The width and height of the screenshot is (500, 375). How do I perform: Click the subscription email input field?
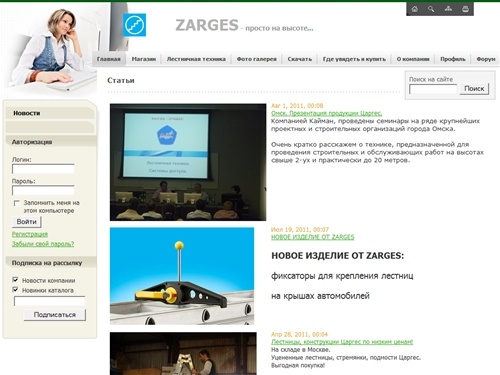tap(49, 301)
